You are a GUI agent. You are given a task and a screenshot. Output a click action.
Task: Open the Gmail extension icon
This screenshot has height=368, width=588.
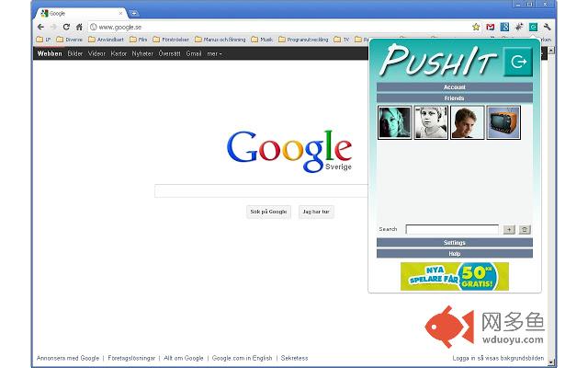coord(490,27)
